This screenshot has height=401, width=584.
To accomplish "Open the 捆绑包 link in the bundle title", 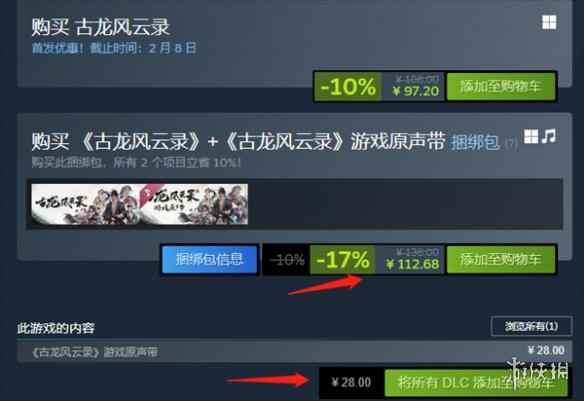I will (x=474, y=142).
